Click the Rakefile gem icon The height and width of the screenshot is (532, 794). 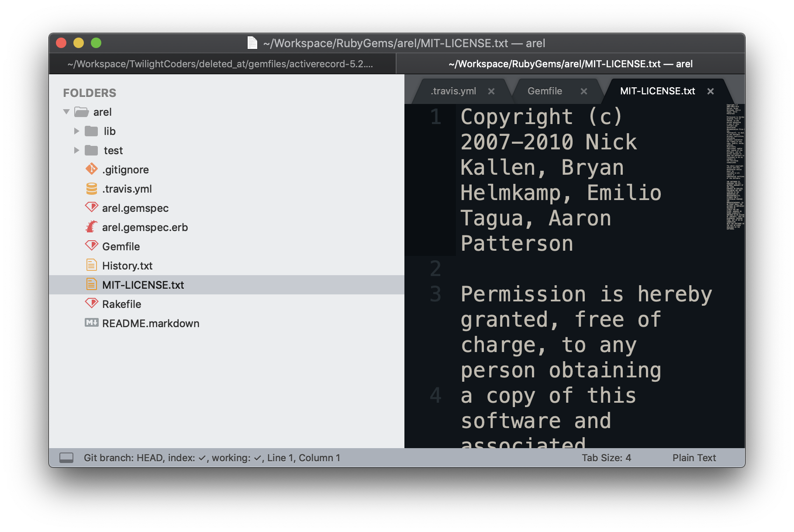click(x=91, y=304)
